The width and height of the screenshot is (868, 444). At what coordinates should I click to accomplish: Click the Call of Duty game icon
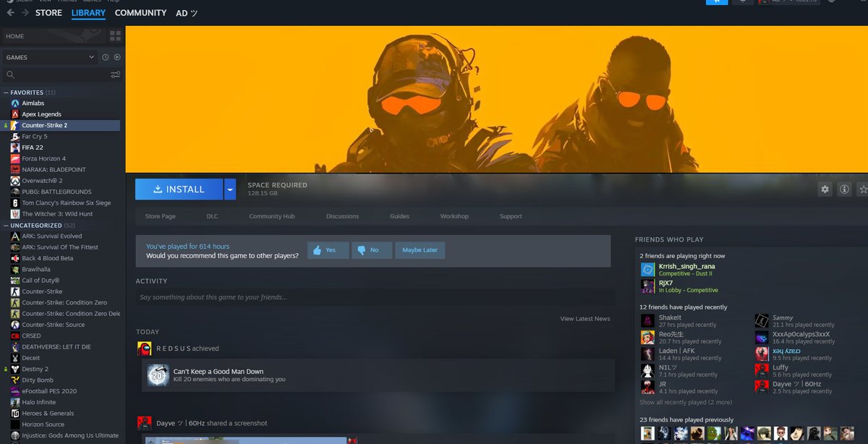(15, 281)
